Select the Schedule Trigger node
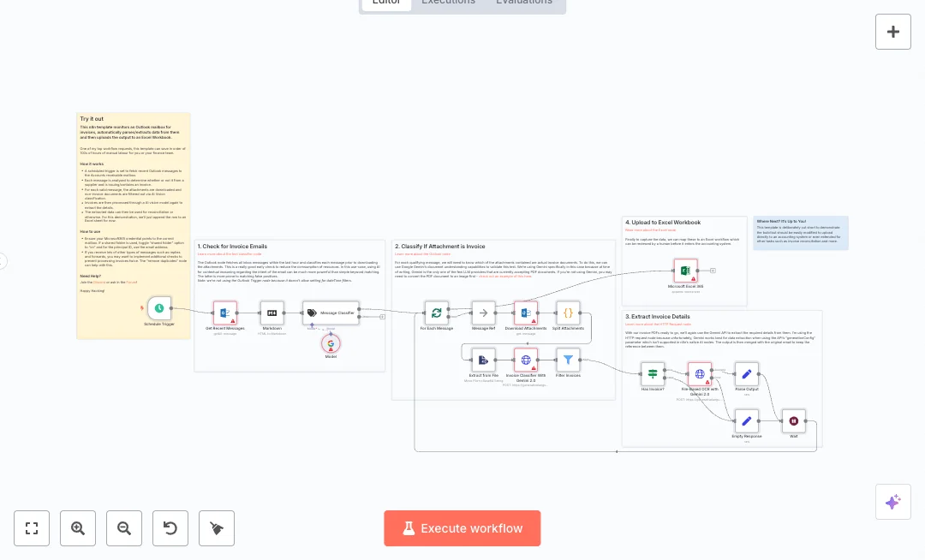This screenshot has width=925, height=560. [x=159, y=308]
